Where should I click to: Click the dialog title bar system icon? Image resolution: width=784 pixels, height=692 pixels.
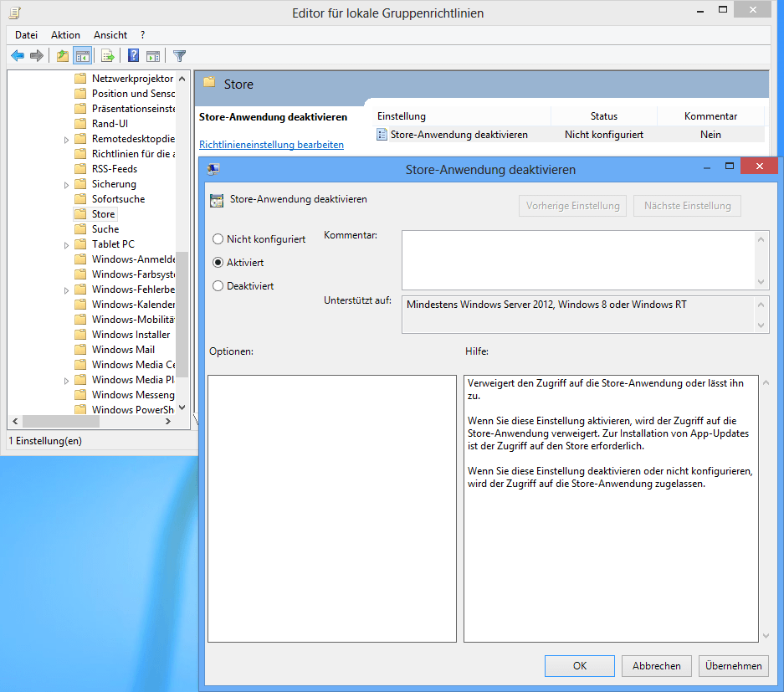click(x=213, y=169)
